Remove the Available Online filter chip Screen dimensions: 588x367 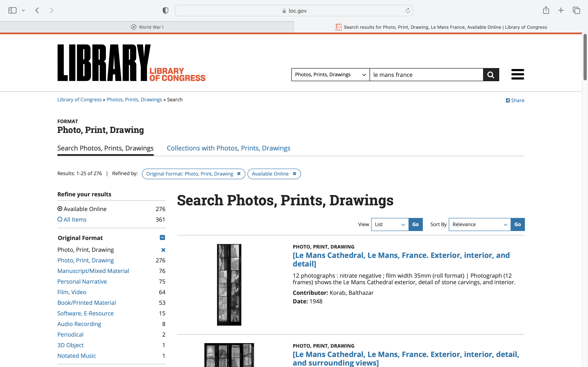[x=294, y=174]
